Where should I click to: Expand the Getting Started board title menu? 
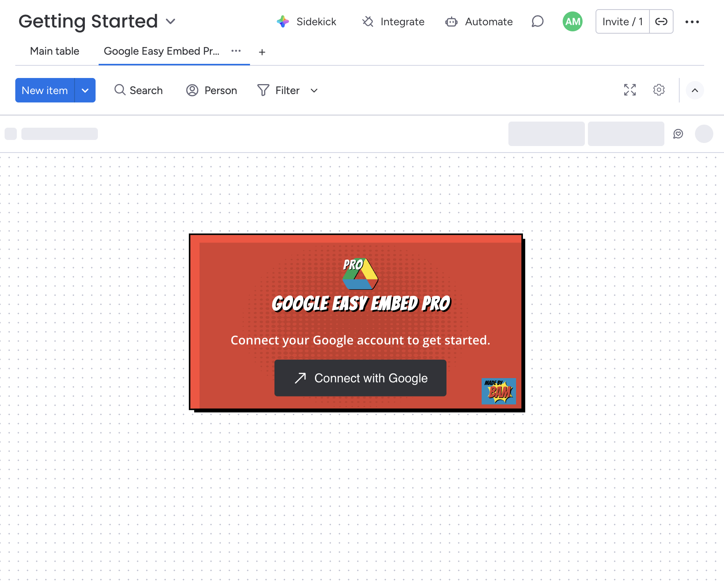pyautogui.click(x=170, y=22)
